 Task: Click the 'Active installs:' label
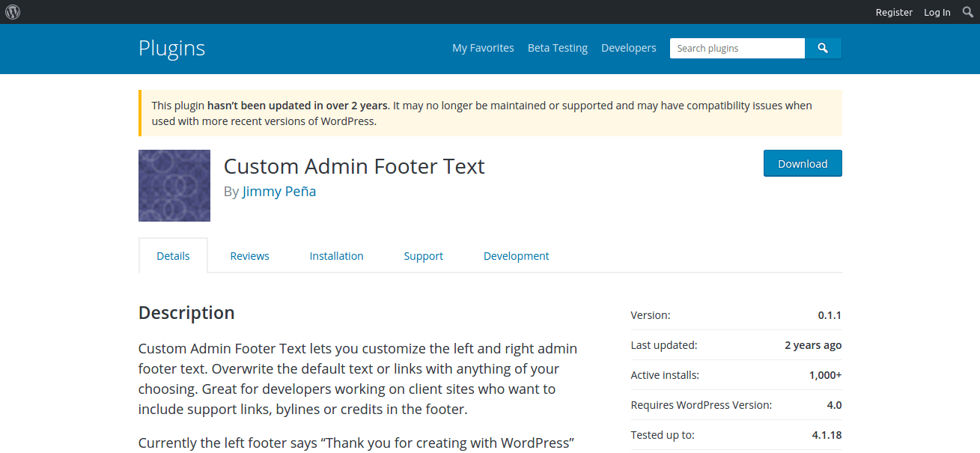click(x=665, y=375)
